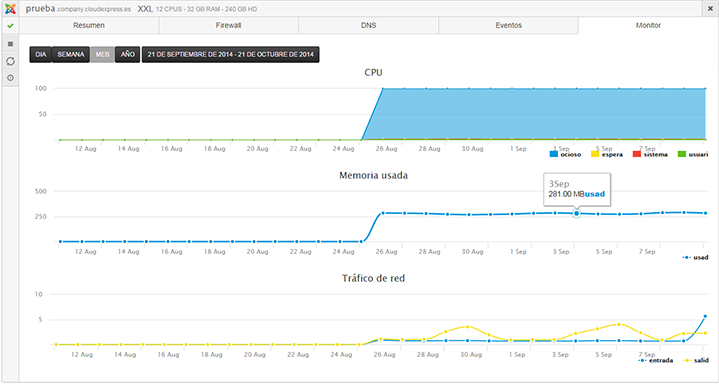This screenshot has width=719, height=384.
Task: Close the server panel with the X
Action: tap(710, 9)
